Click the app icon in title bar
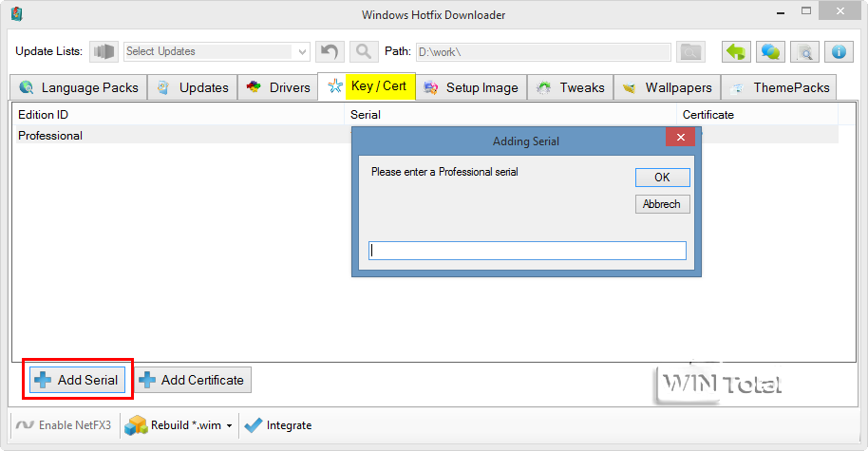The width and height of the screenshot is (868, 451). pyautogui.click(x=17, y=14)
